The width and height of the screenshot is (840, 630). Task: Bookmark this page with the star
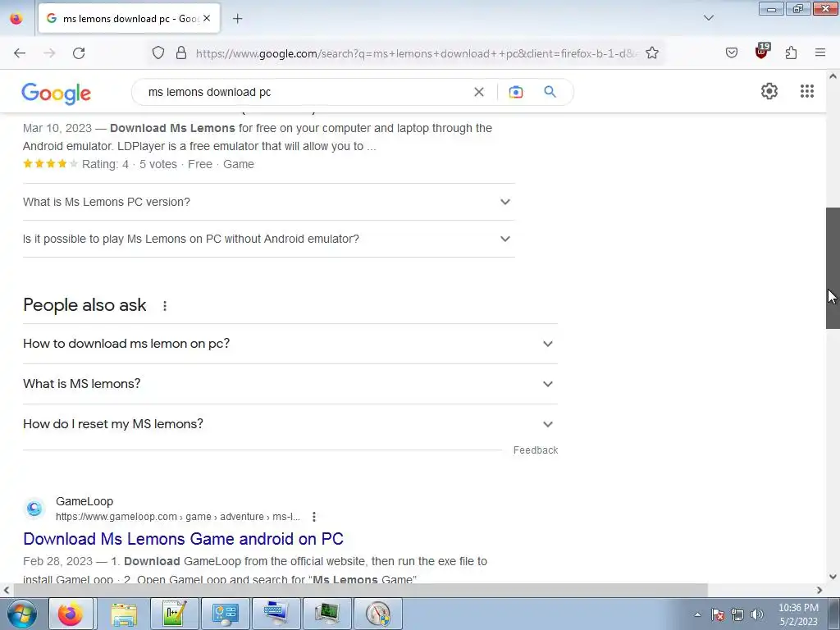click(x=652, y=53)
